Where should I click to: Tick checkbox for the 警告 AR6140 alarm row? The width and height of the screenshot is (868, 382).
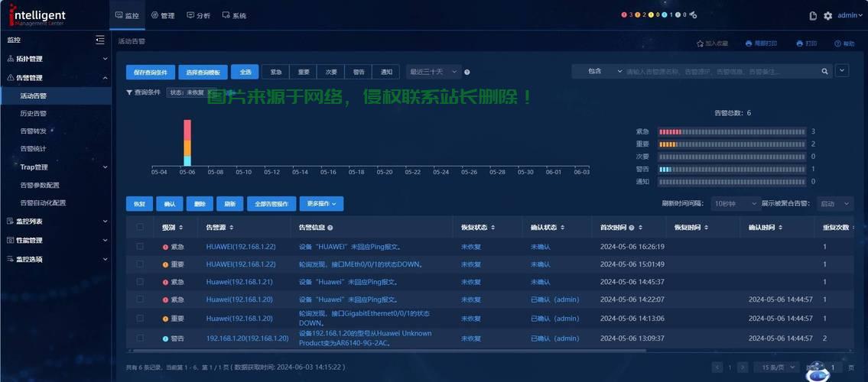[x=140, y=338]
